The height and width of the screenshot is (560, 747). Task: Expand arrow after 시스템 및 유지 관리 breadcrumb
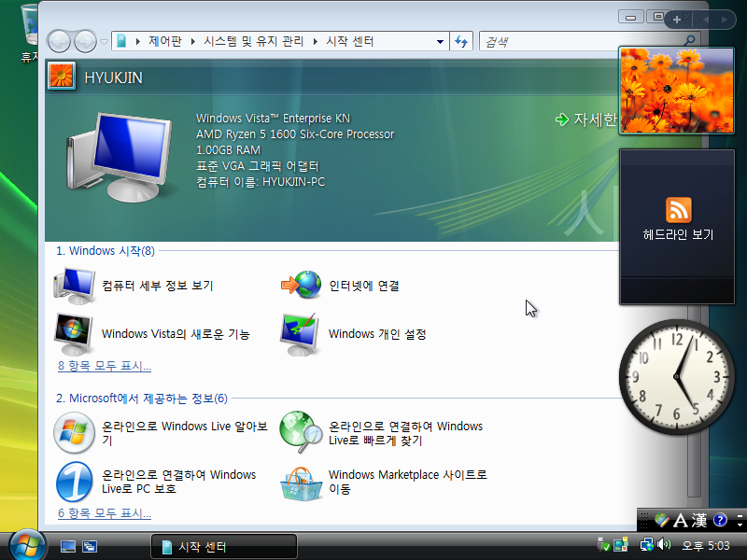tap(315, 42)
